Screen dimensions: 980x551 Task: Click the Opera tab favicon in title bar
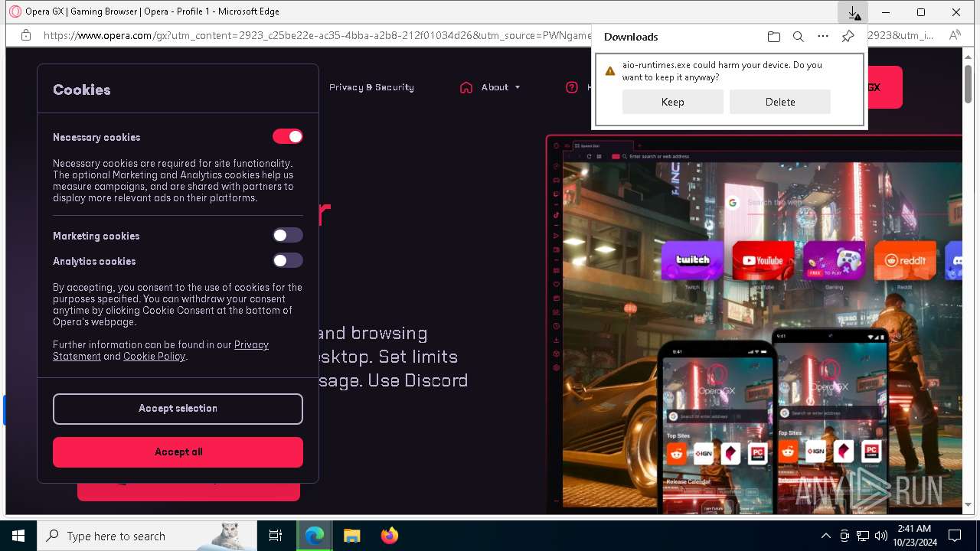coord(15,11)
